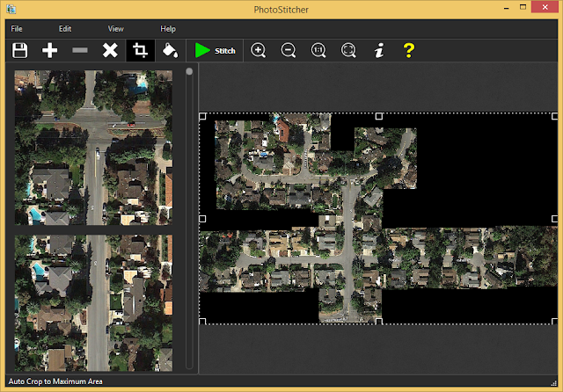Zoom in using magnifier plus icon
The image size is (563, 392).
[x=258, y=51]
